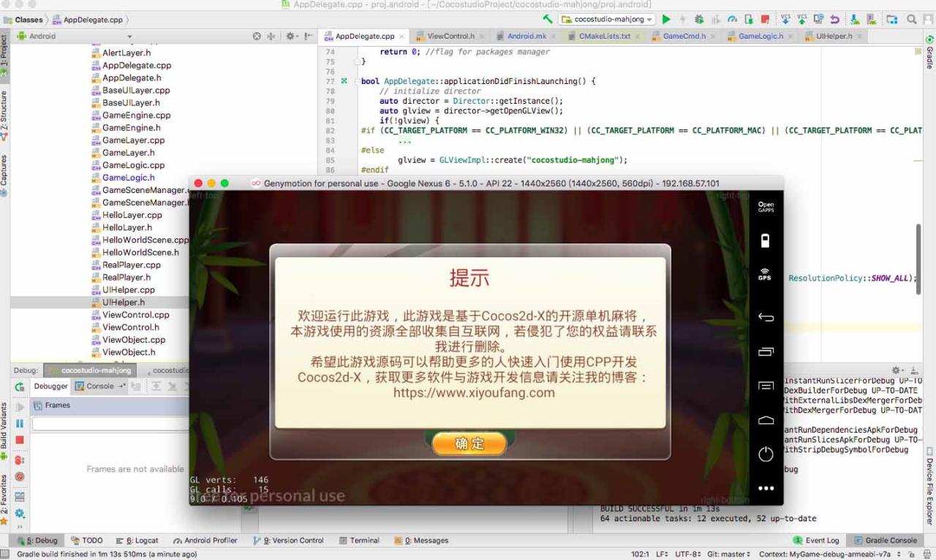Click the GPS icon in Genymotion sidebar

pyautogui.click(x=765, y=274)
